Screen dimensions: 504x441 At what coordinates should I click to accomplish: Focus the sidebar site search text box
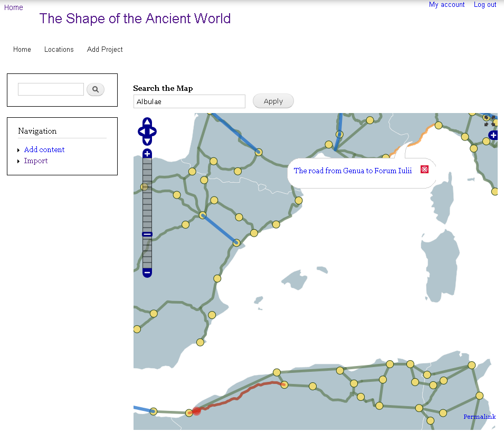point(51,89)
